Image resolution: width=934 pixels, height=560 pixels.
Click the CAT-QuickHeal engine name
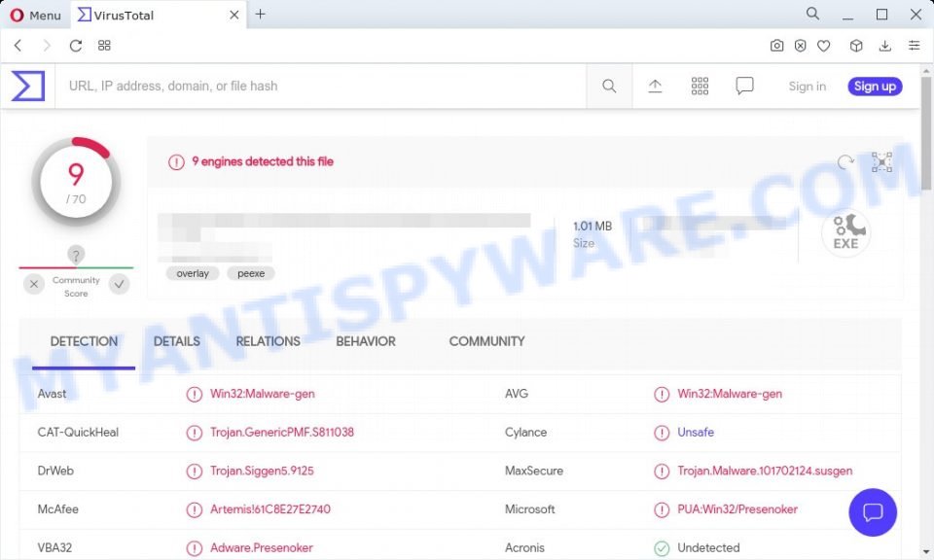(x=78, y=432)
